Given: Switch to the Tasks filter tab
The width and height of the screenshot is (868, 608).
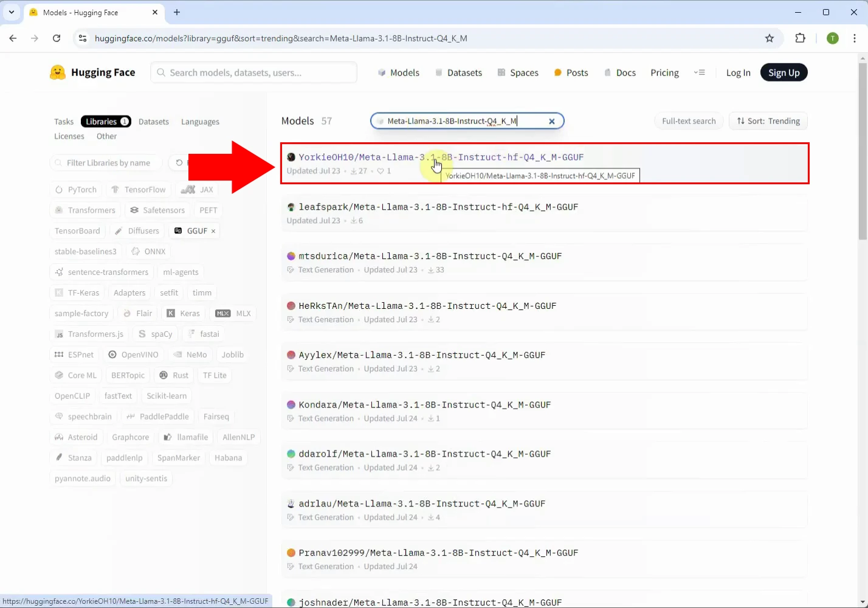Looking at the screenshot, I should [x=64, y=122].
